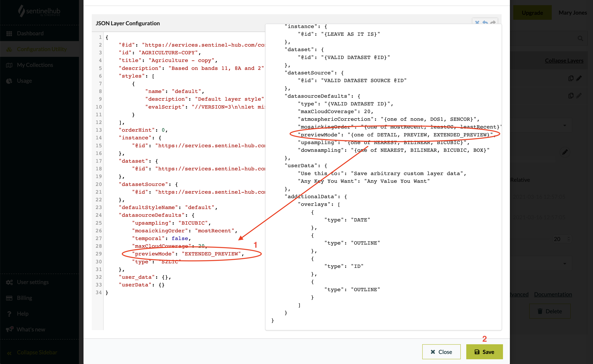The height and width of the screenshot is (364, 593).
Task: Click the Usage pie chart icon
Action: click(x=9, y=81)
